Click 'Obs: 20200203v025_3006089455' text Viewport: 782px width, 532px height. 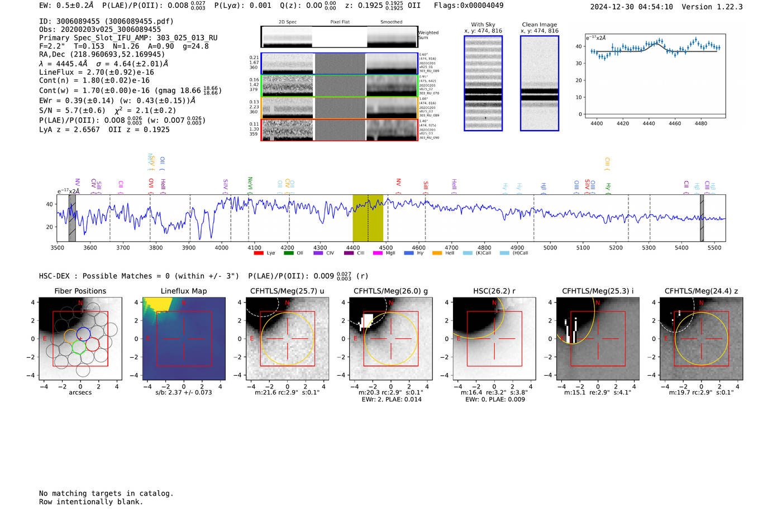[100, 30]
